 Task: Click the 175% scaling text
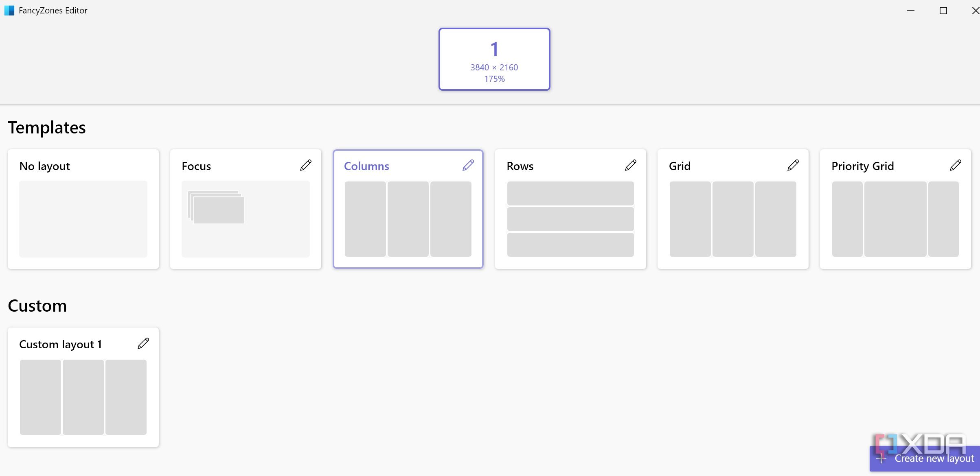tap(494, 79)
